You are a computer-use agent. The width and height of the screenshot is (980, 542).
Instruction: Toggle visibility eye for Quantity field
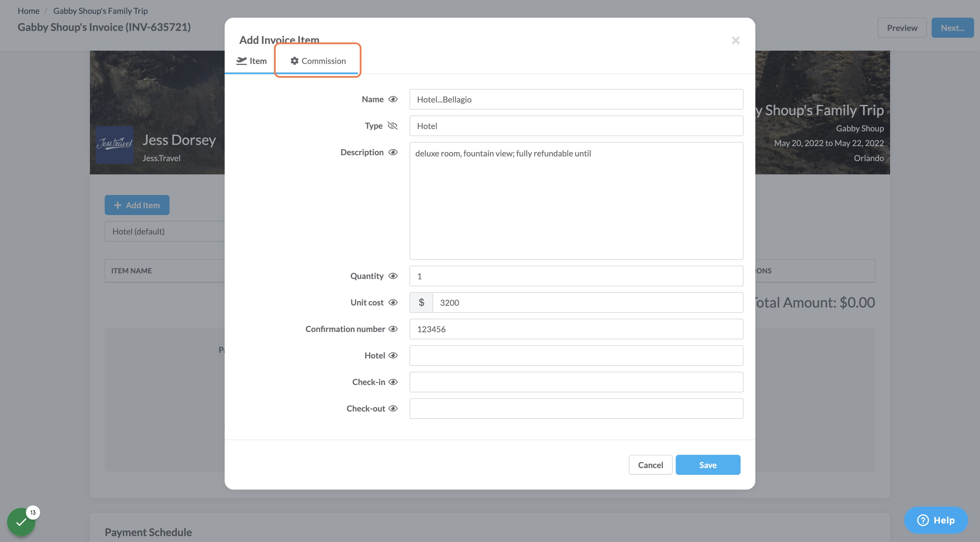pyautogui.click(x=393, y=276)
